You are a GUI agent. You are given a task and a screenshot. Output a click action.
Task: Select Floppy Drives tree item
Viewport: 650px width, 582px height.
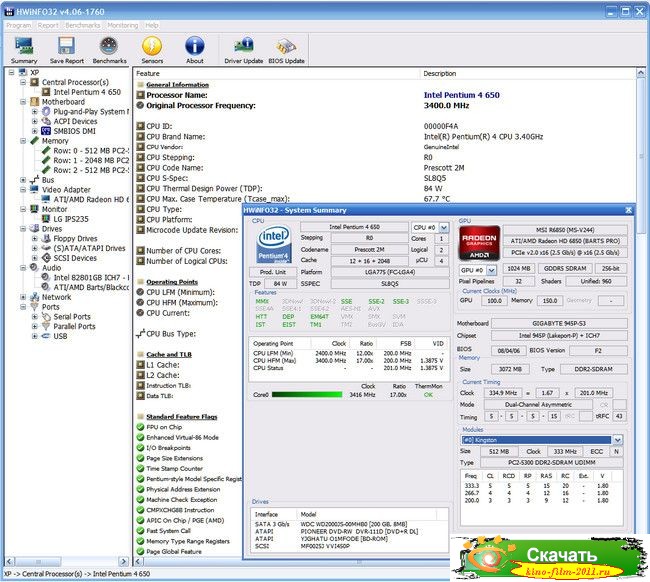pos(75,238)
